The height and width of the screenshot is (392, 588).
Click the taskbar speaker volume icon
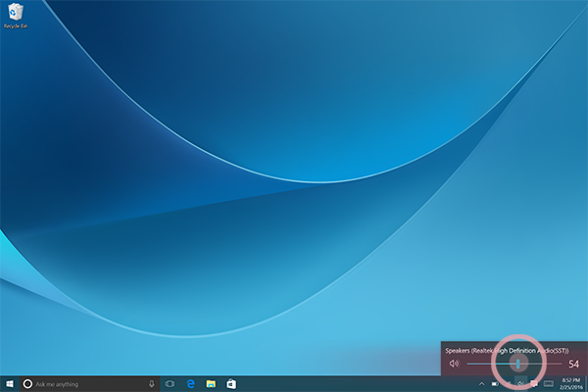coord(521,384)
